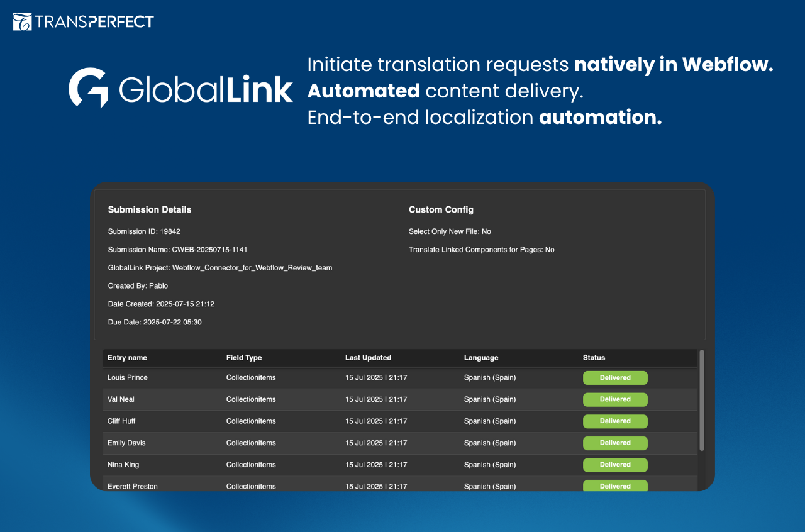
Task: Click Select Only New File: No
Action: coord(450,231)
